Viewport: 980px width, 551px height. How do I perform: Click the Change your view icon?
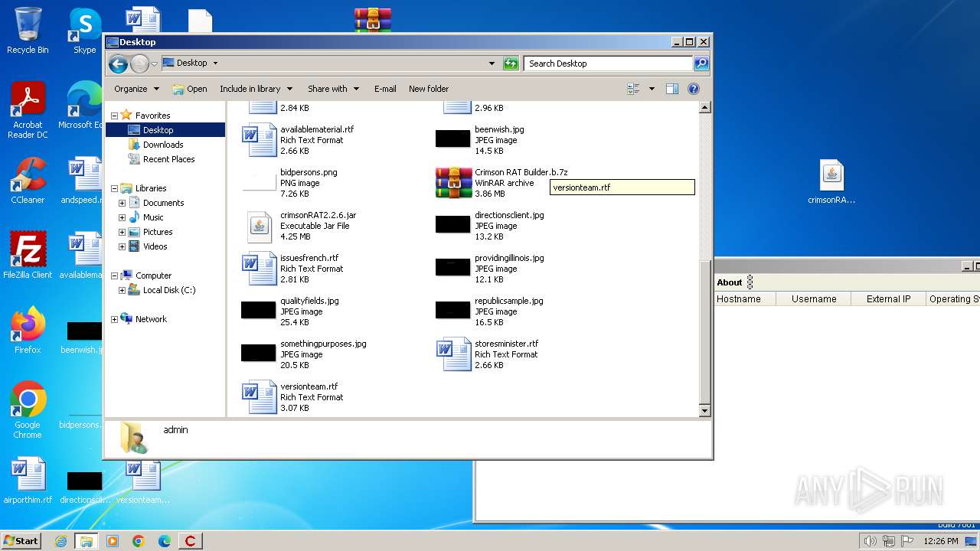(633, 89)
